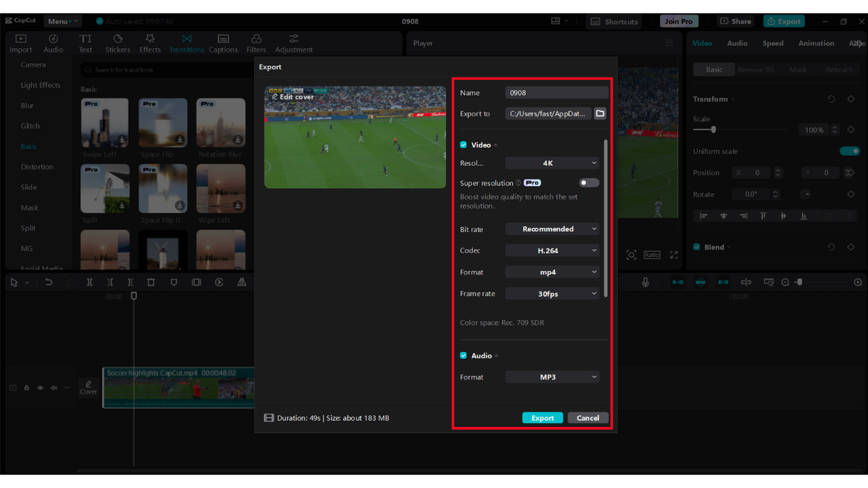
Task: Switch to the Animation properties tab
Action: tap(816, 43)
